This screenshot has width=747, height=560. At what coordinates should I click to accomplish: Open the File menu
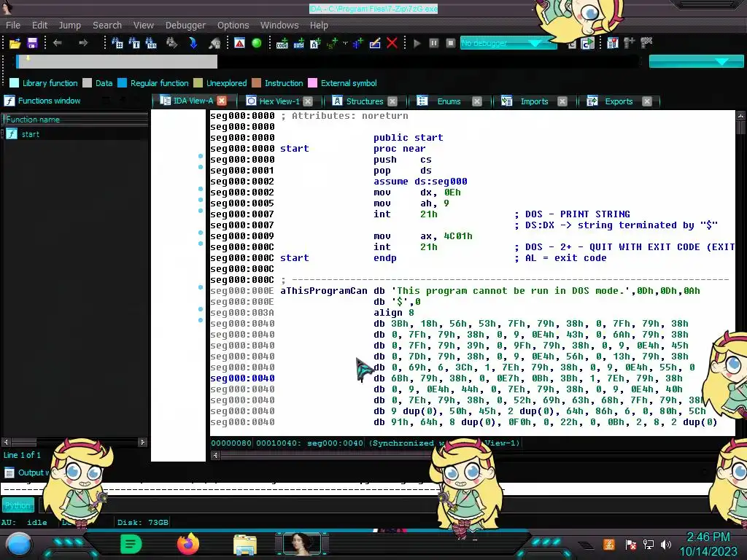[13, 26]
